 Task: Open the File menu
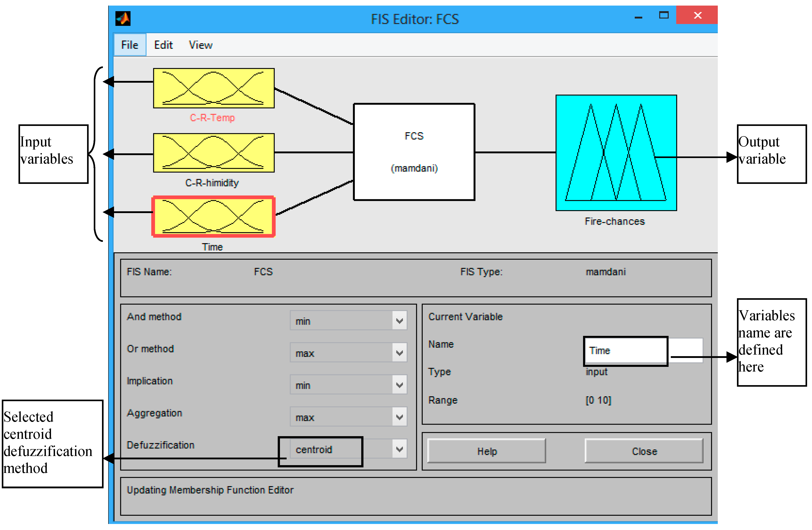[130, 45]
